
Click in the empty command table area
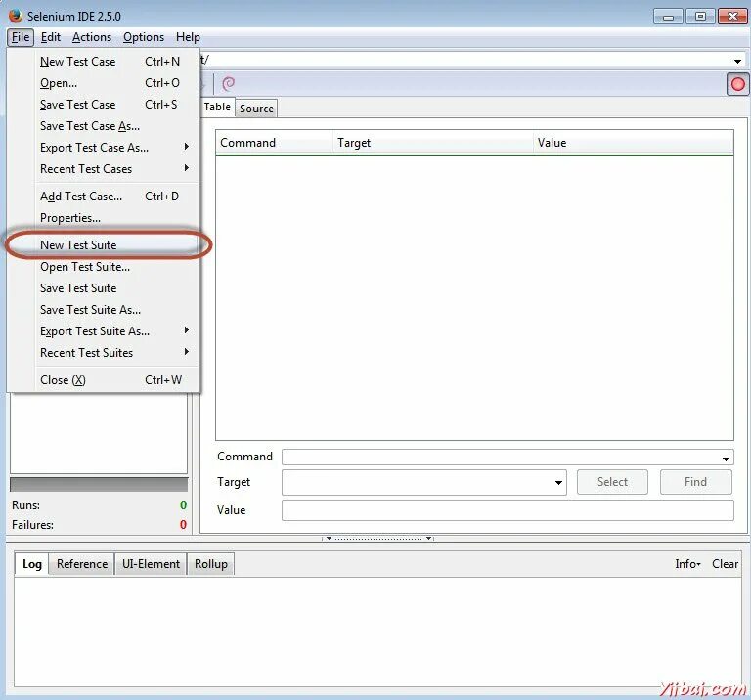474,297
